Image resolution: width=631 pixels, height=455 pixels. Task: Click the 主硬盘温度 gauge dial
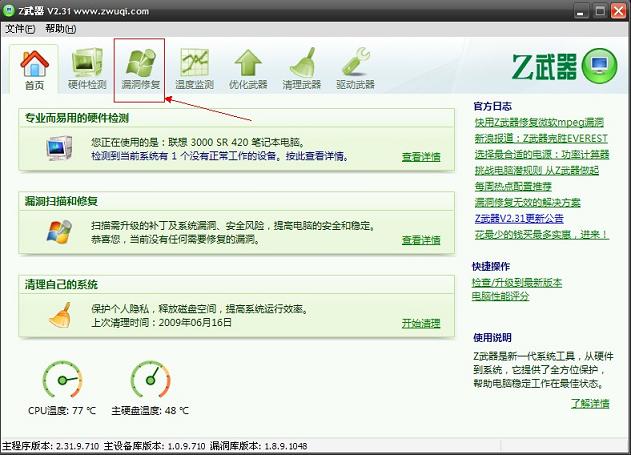(x=151, y=379)
